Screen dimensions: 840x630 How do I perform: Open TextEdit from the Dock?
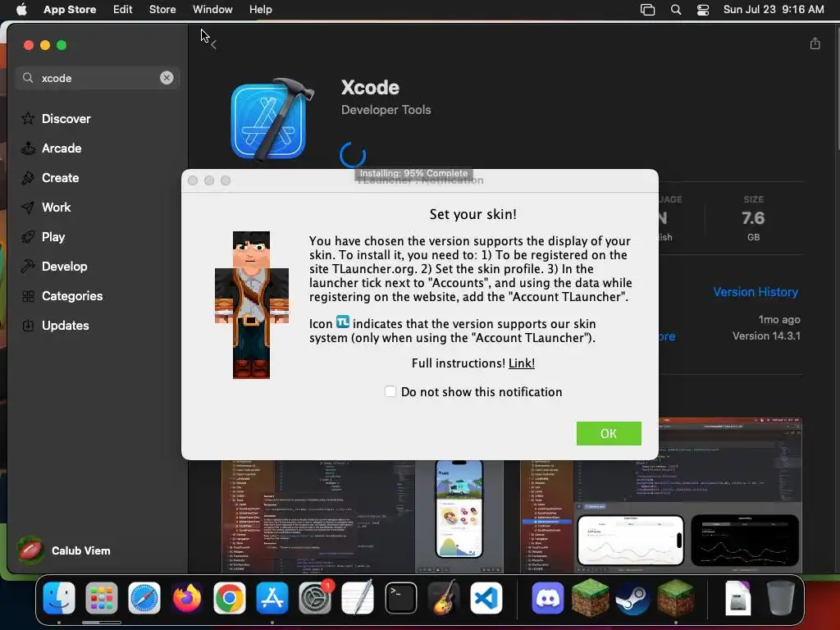(x=358, y=598)
